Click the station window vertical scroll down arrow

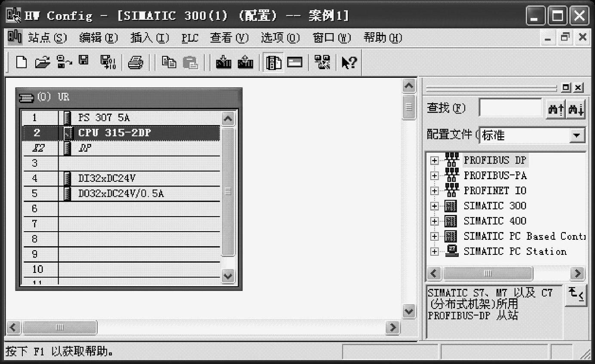pos(409,311)
